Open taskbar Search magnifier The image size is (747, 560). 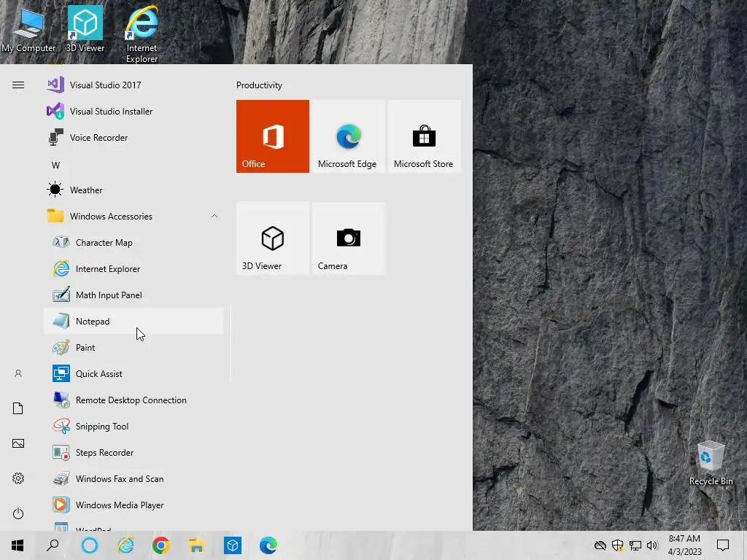(53, 545)
